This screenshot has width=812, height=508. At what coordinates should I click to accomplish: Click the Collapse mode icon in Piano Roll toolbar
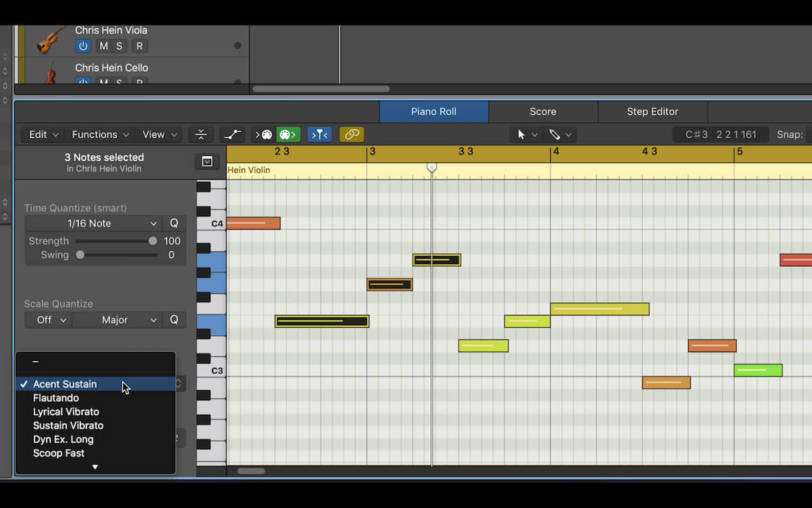point(201,134)
